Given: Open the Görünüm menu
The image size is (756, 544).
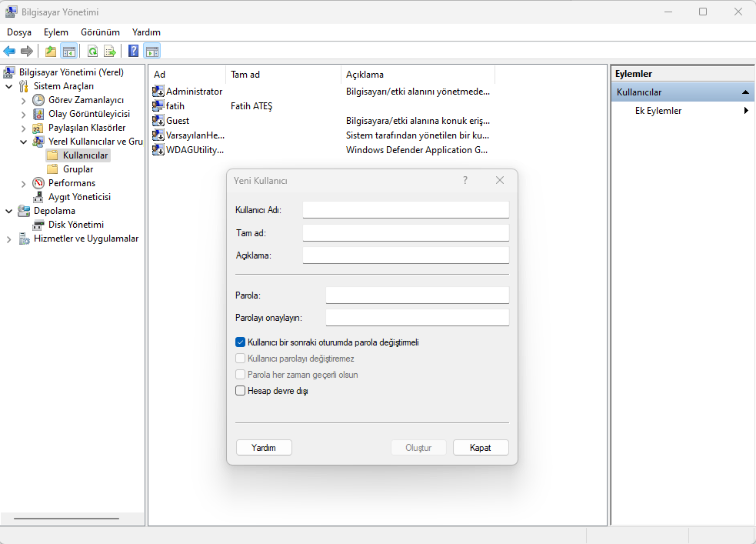Looking at the screenshot, I should coord(100,32).
